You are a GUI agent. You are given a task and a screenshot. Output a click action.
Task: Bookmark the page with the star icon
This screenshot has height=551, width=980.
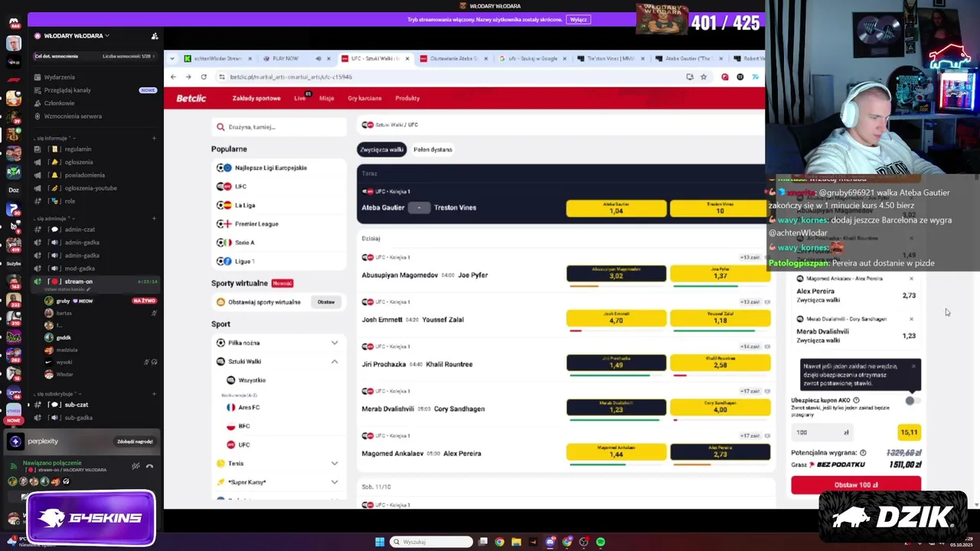704,77
